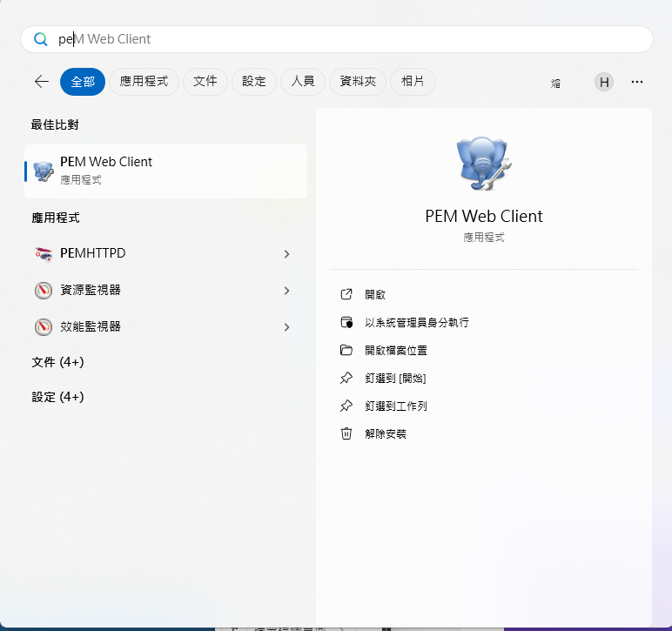Click the search text input field
672x631 pixels.
point(348,39)
